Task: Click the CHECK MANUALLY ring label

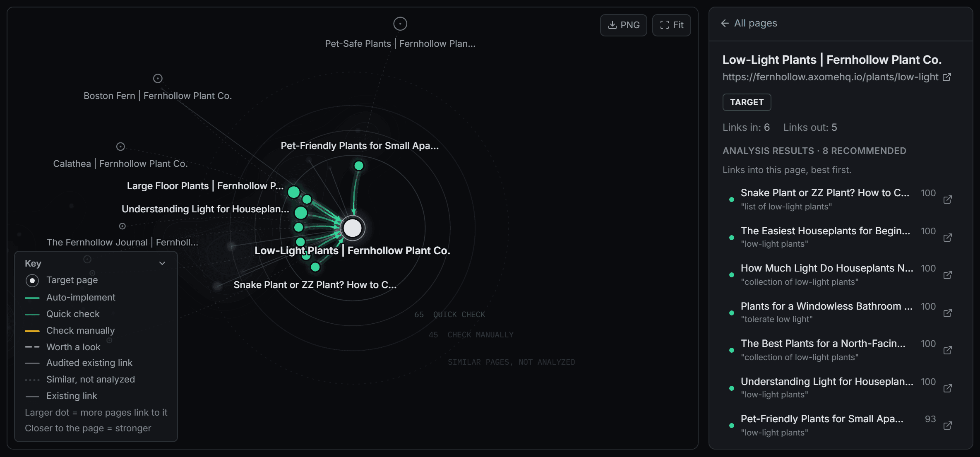Action: (x=480, y=335)
